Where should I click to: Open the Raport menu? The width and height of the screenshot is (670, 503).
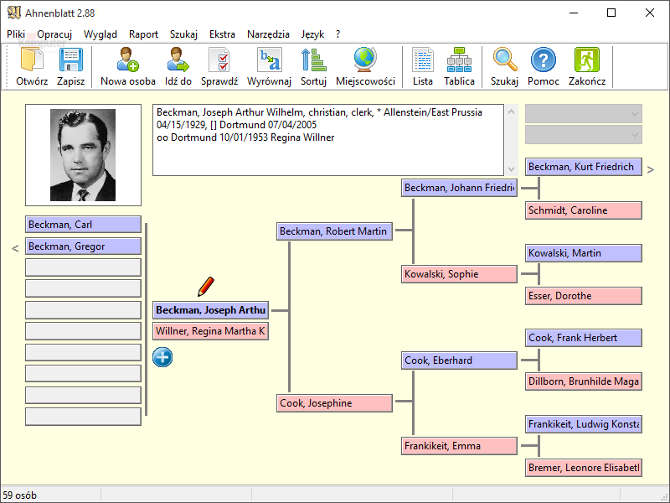tap(143, 34)
